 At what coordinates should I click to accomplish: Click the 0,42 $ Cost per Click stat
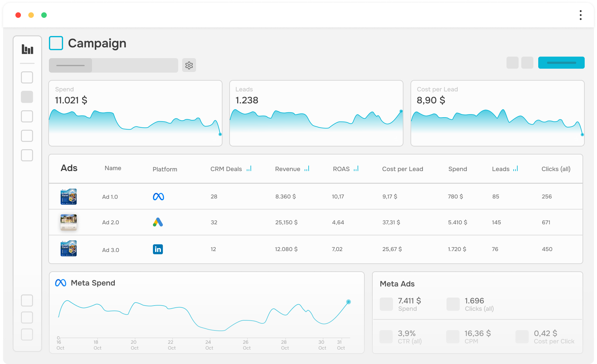[x=545, y=337]
